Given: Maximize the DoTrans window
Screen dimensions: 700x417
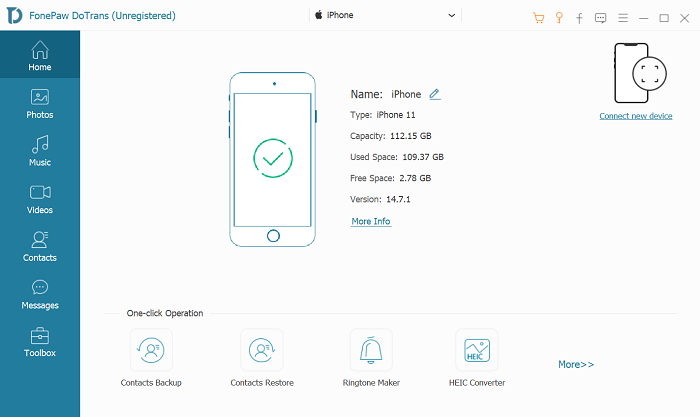Looking at the screenshot, I should [664, 18].
